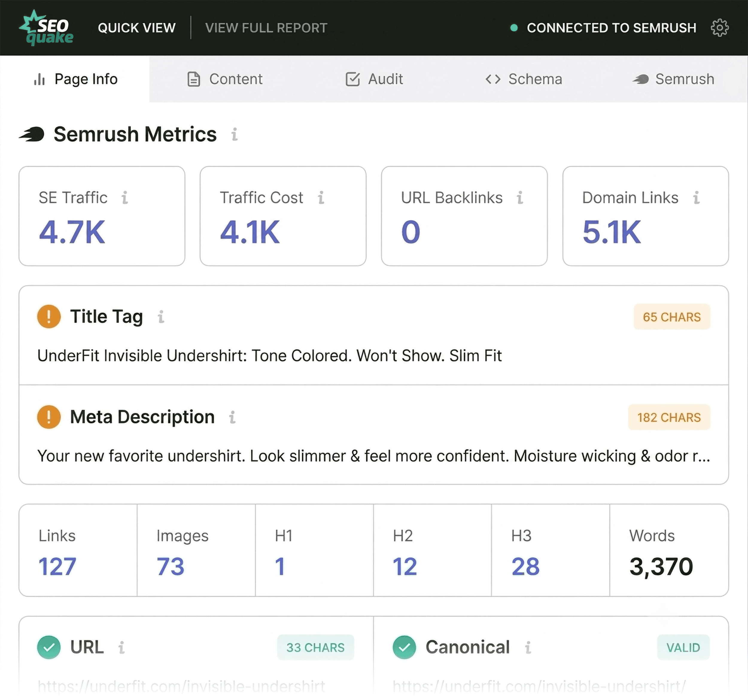
Task: Select Quick View in the header
Action: [136, 28]
